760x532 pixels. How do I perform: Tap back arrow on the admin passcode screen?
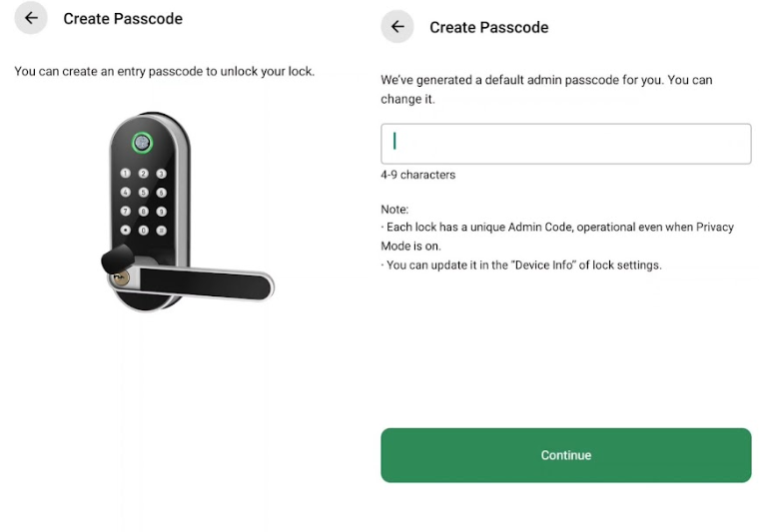(397, 27)
